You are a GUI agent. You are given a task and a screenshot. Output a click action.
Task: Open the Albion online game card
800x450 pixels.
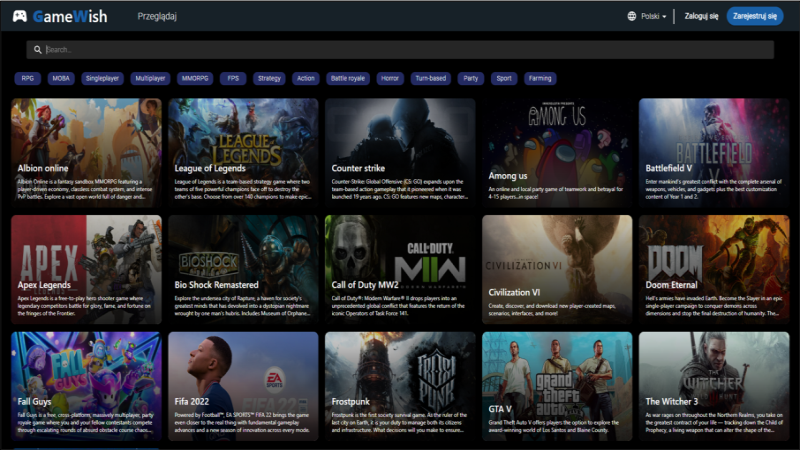[86, 153]
